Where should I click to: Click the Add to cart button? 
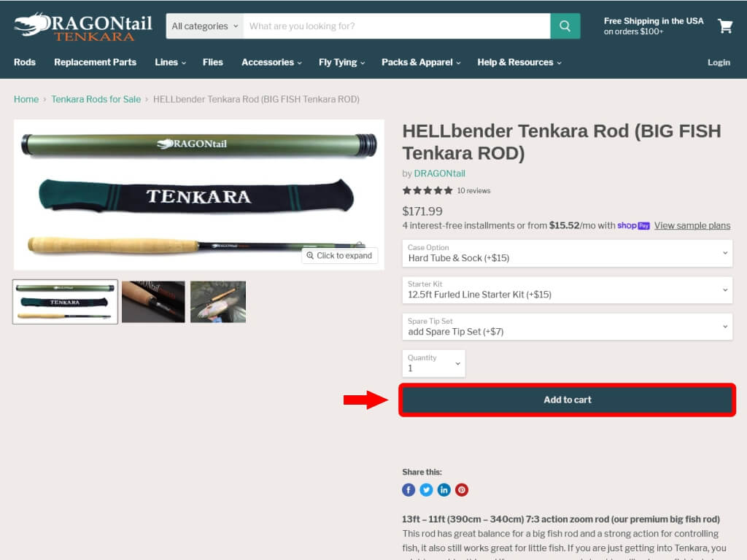(568, 400)
